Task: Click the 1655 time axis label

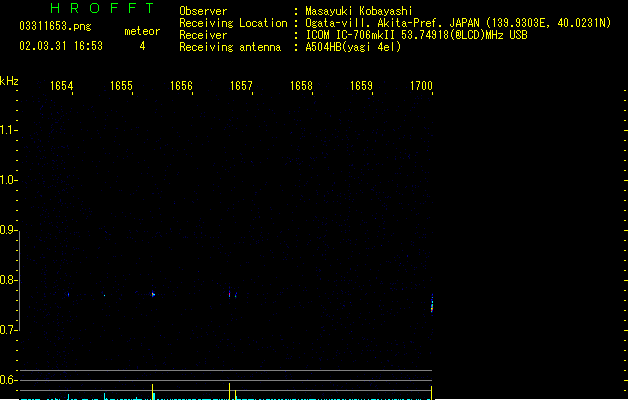Action: tap(121, 86)
